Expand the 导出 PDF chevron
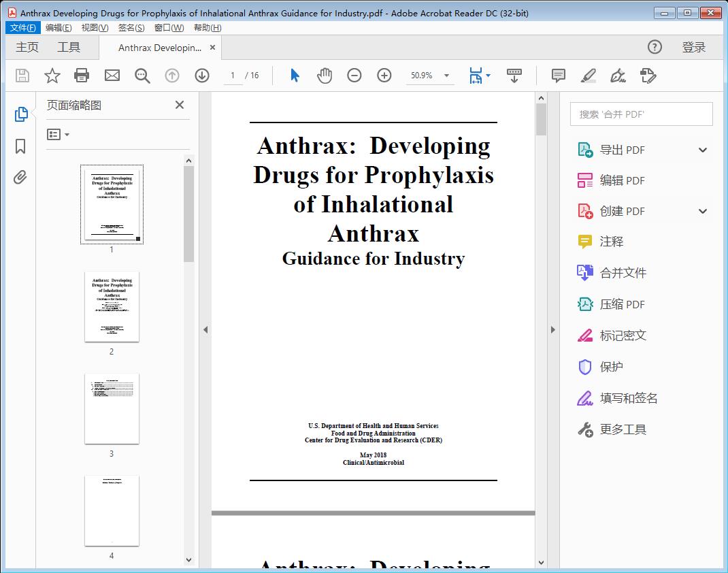The height and width of the screenshot is (573, 728). click(x=702, y=149)
